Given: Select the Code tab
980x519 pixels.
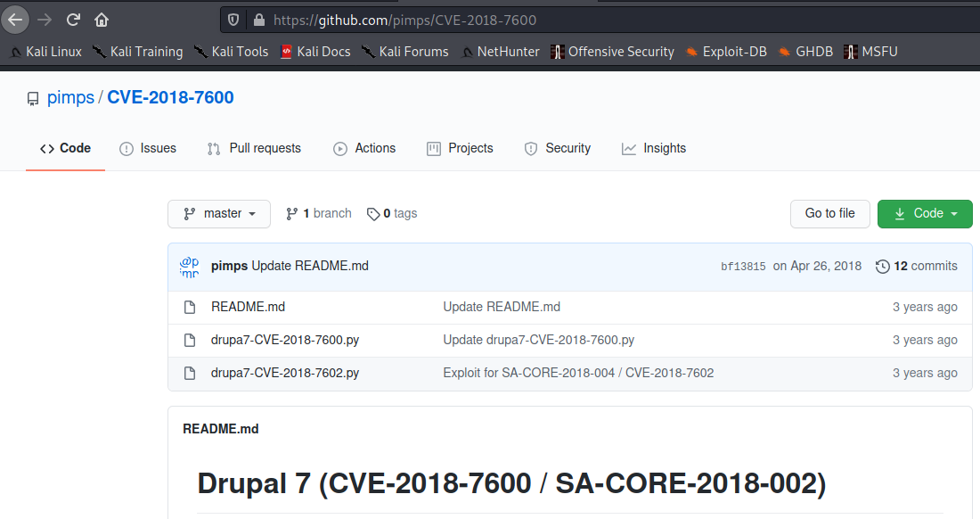Looking at the screenshot, I should [x=65, y=148].
